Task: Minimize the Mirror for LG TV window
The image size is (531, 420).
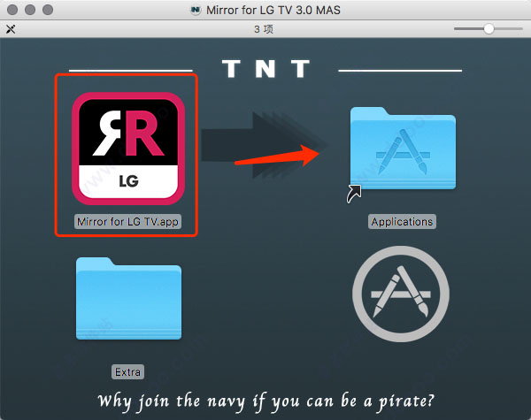Action: click(x=30, y=10)
